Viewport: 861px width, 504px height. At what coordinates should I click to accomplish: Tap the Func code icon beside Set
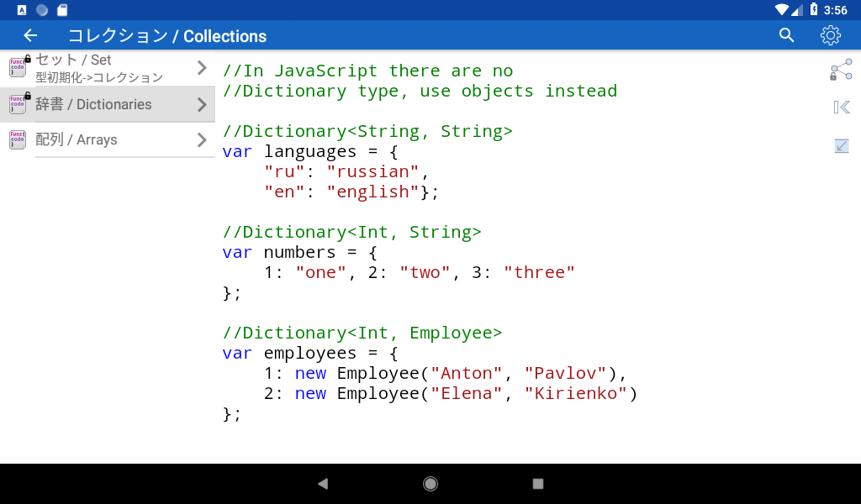(18, 67)
